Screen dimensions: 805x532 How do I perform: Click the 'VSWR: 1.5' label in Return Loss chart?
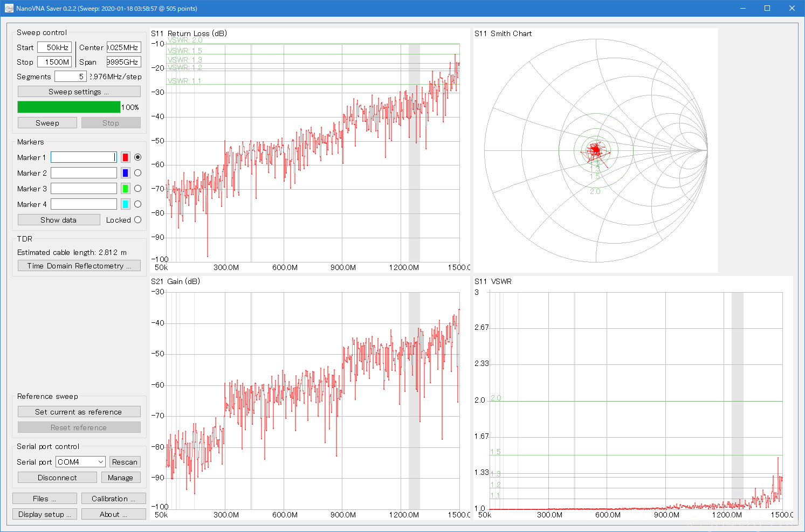pos(185,51)
